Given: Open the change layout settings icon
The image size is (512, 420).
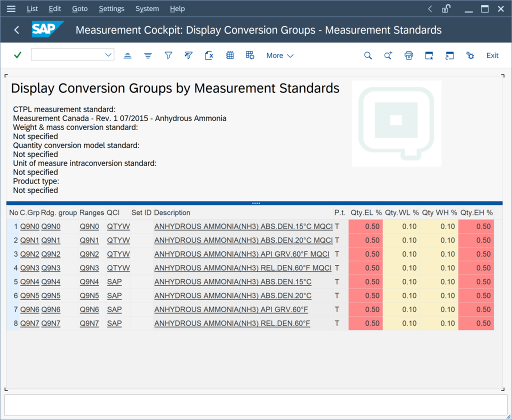Looking at the screenshot, I should coord(250,55).
